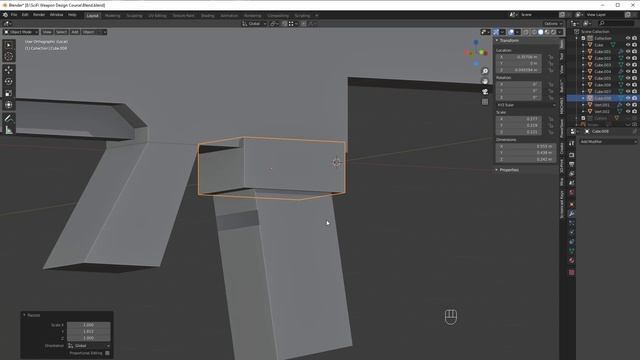
Task: Open the Orientation Global dropdown in Resize panel
Action: coord(89,346)
